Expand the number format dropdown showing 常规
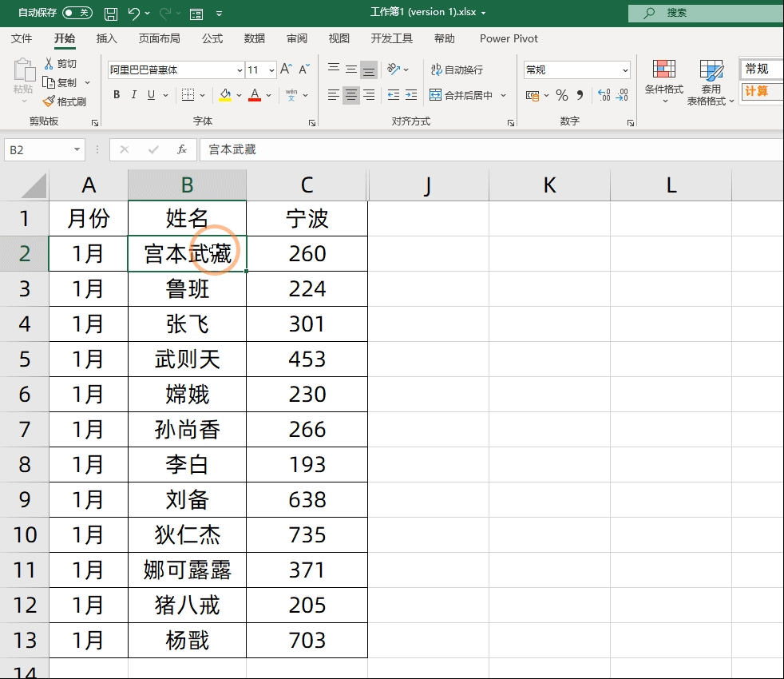 [625, 70]
